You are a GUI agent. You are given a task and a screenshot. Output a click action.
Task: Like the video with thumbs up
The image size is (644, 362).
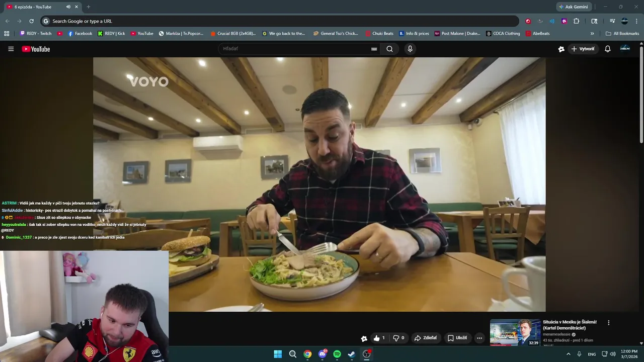click(x=379, y=338)
